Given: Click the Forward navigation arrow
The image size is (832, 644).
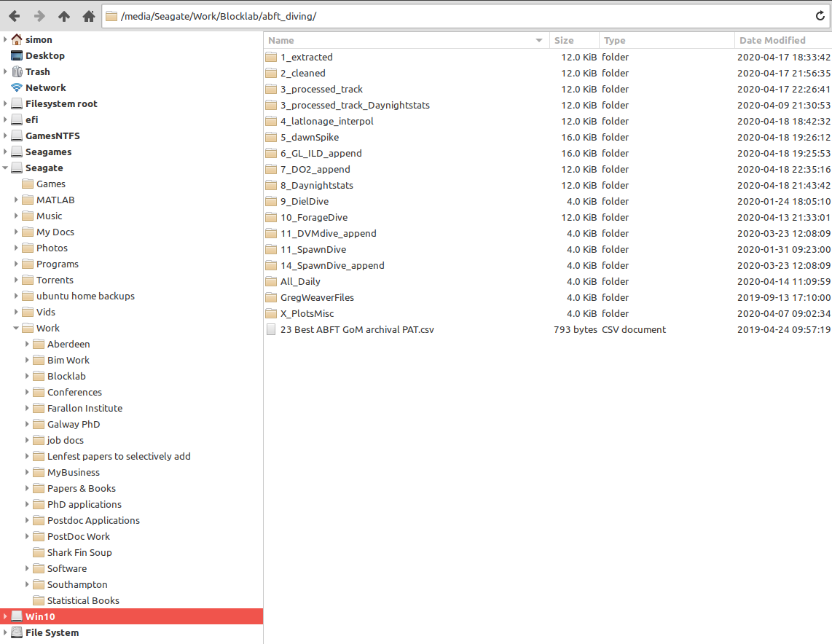Looking at the screenshot, I should [x=39, y=16].
